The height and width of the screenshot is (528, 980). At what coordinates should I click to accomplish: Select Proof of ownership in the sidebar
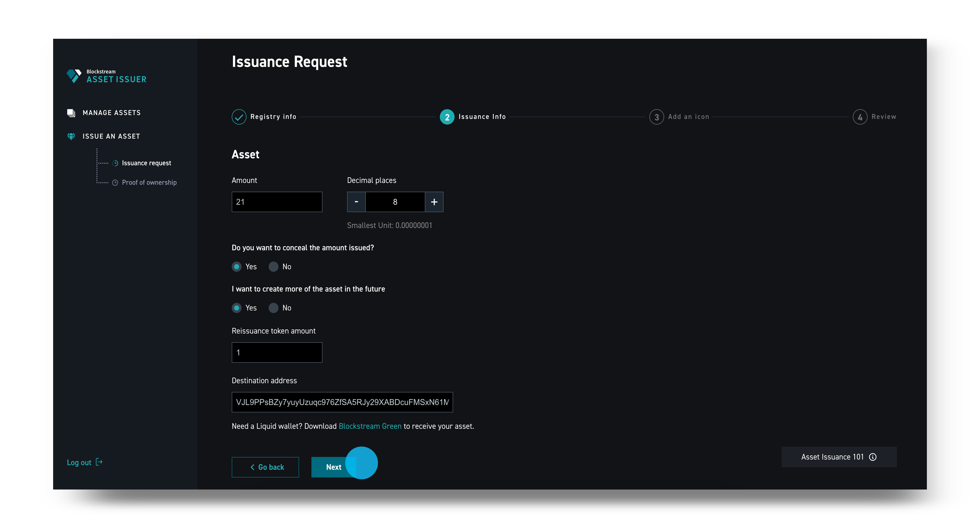(x=149, y=182)
